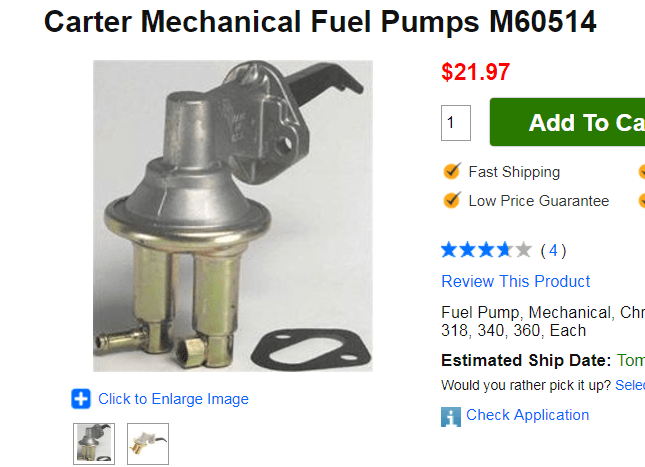This screenshot has height=467, width=645.
Task: Click the gray fifth rating star
Action: click(x=523, y=250)
